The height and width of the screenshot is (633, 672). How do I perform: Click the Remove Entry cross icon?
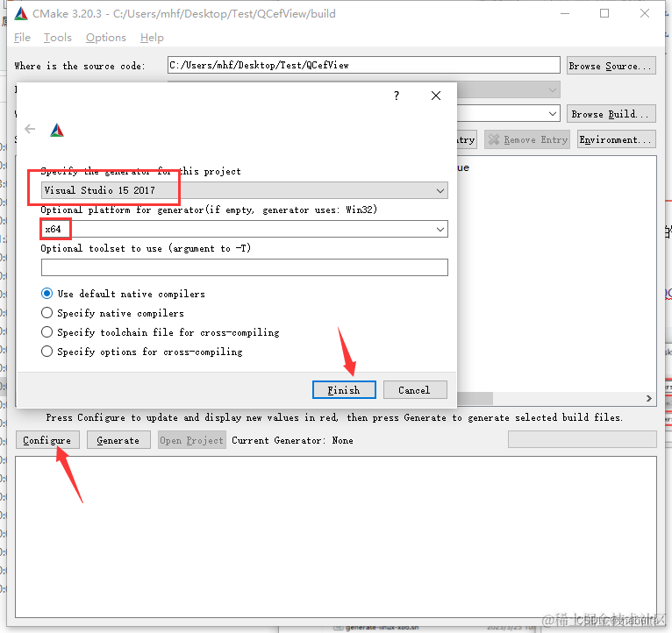(x=494, y=139)
